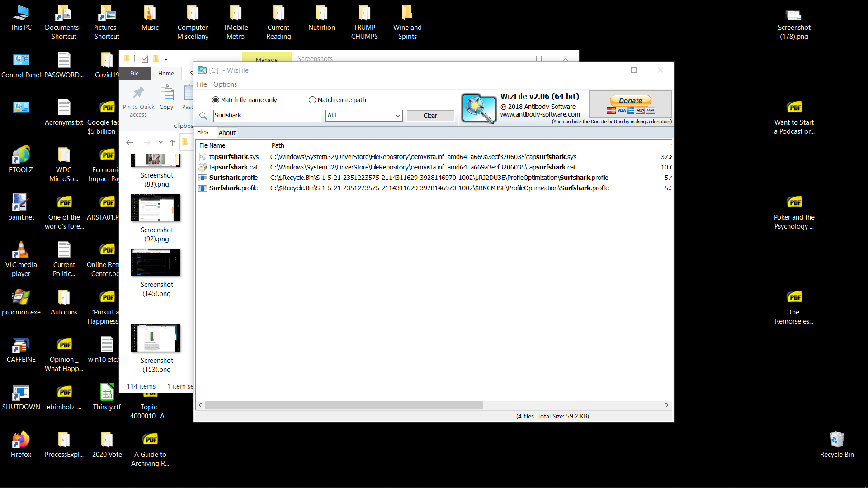Select Match entire path option
The image size is (868, 488).
(337, 100)
